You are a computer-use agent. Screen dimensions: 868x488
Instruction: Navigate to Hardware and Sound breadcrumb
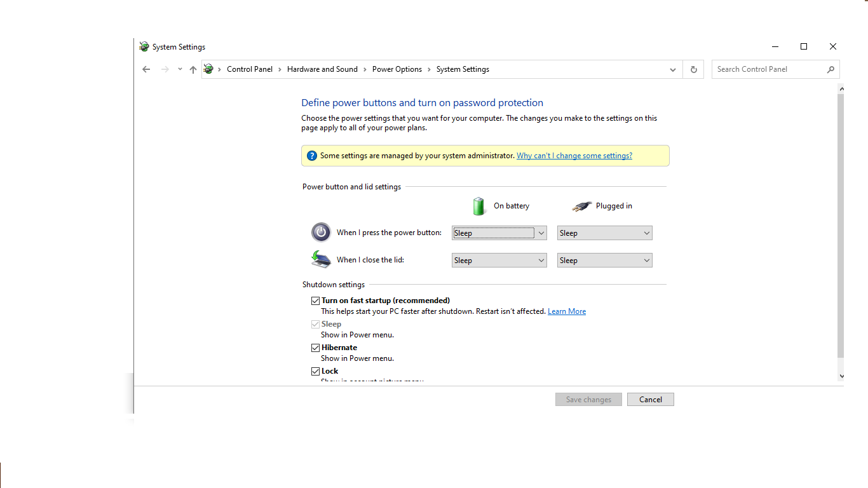point(322,69)
